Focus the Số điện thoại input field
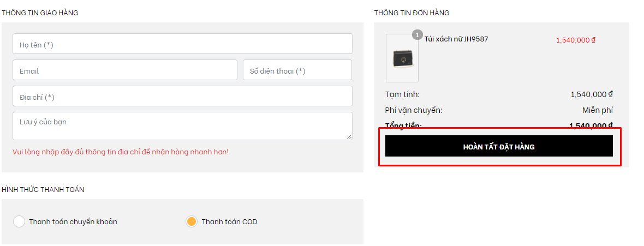 click(x=297, y=70)
